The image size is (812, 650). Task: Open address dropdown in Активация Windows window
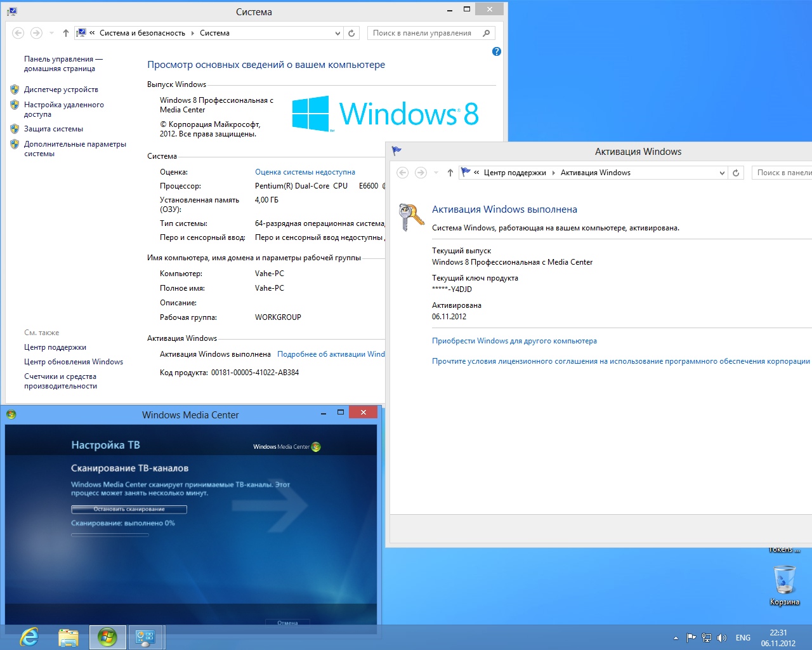coord(722,173)
